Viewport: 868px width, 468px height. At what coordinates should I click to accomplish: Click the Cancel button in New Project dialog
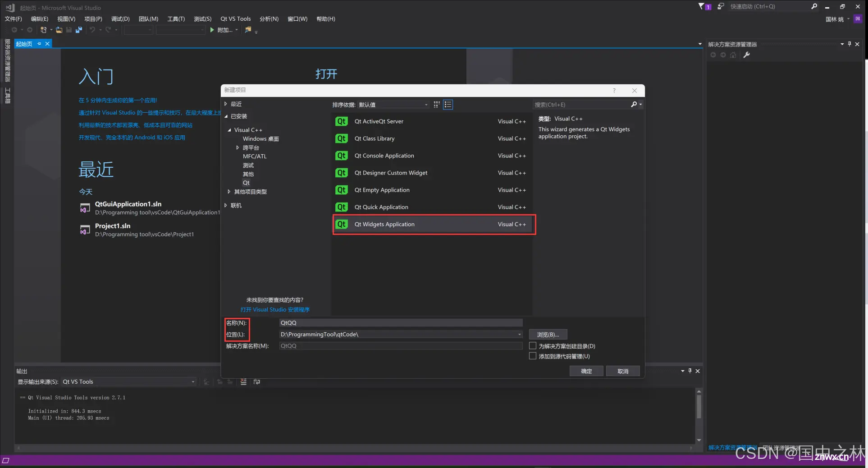pos(623,371)
